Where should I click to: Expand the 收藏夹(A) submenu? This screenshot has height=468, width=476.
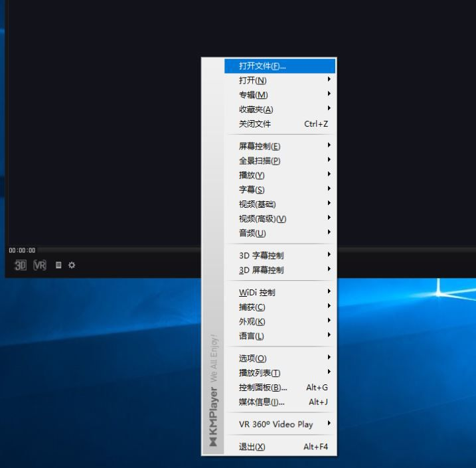[x=256, y=110]
